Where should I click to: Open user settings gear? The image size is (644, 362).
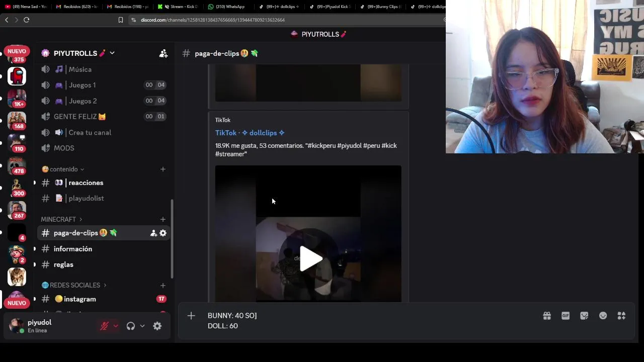(x=157, y=326)
